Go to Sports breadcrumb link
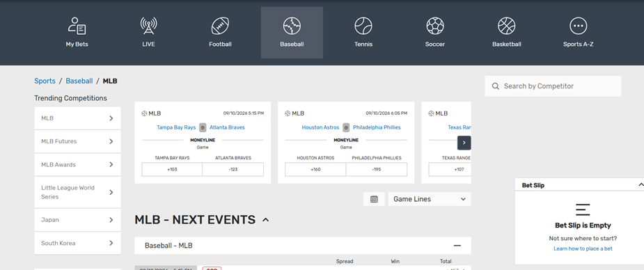 45,81
